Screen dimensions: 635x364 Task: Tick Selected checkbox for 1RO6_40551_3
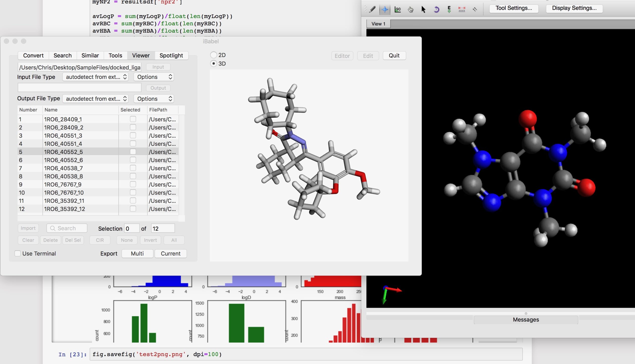point(133,136)
